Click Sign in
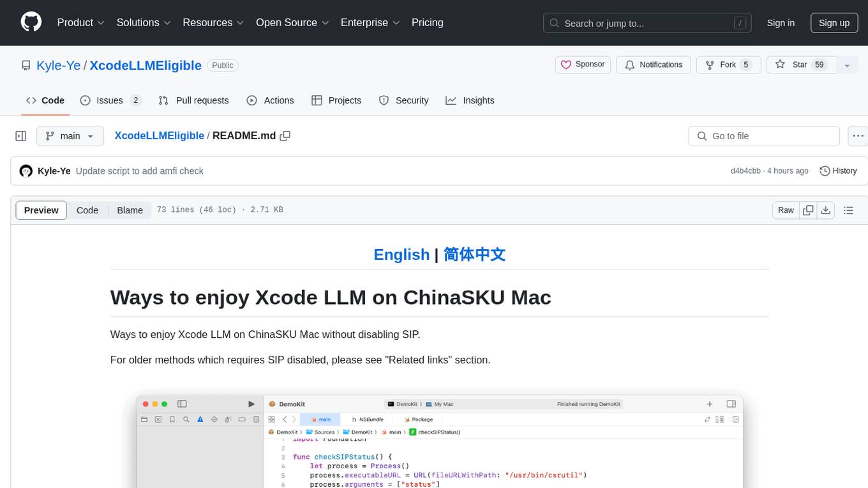The width and height of the screenshot is (868, 488). (x=781, y=23)
